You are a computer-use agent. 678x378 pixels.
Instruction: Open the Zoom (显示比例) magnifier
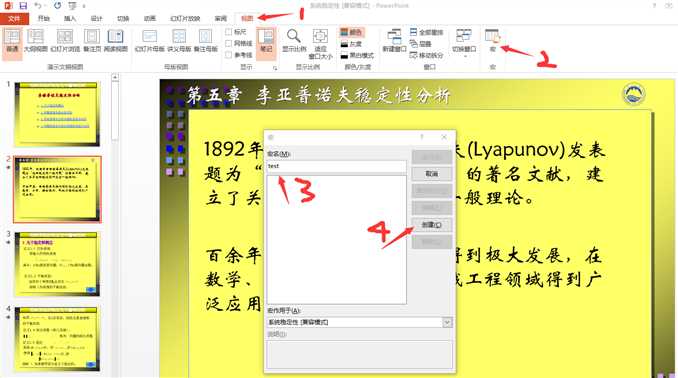[x=294, y=42]
